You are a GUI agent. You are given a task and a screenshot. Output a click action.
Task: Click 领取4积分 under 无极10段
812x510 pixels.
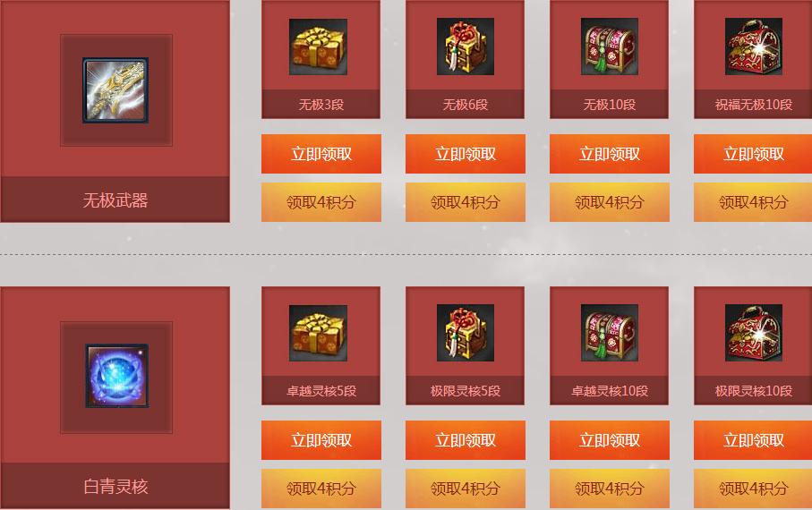coord(609,202)
